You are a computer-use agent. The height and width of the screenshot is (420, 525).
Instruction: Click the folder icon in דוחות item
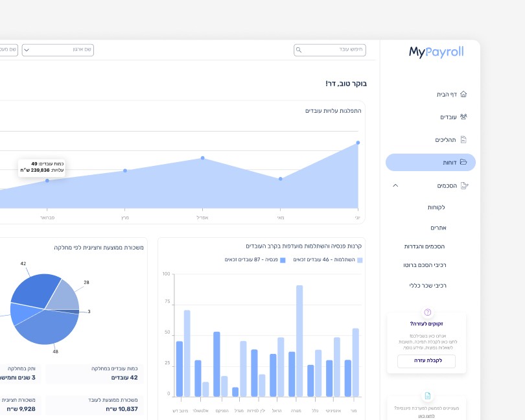[463, 162]
